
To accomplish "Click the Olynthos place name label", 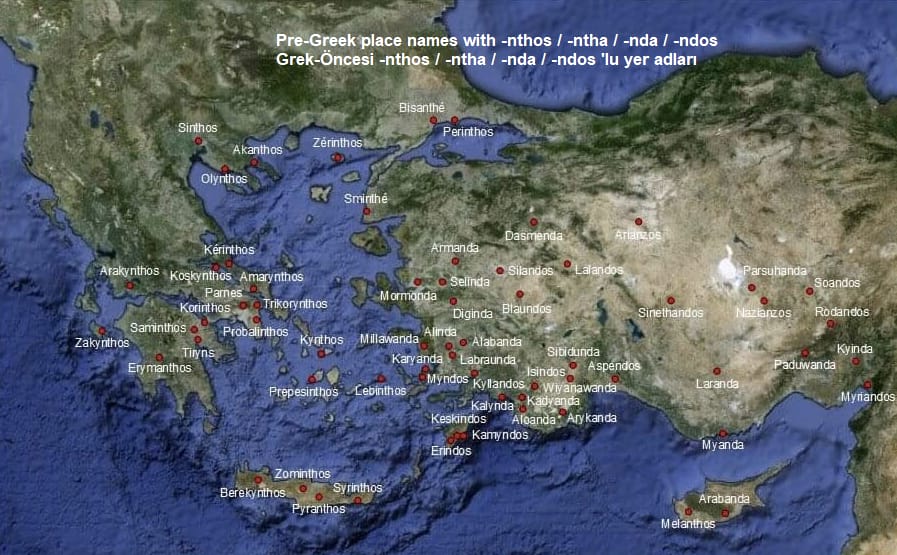I will (x=223, y=179).
